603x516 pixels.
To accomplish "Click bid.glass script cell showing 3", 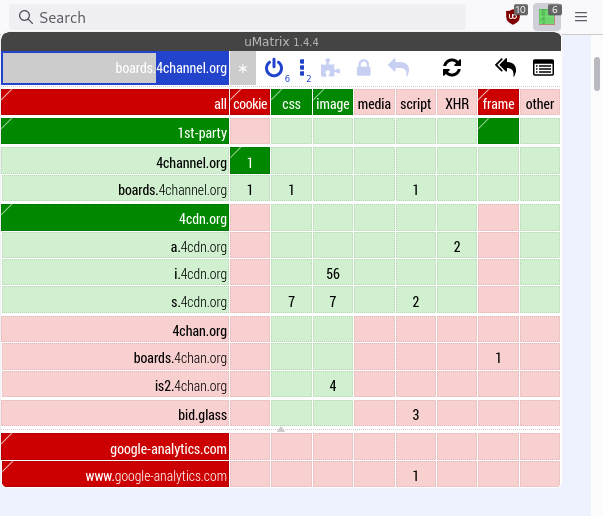I will 416,413.
